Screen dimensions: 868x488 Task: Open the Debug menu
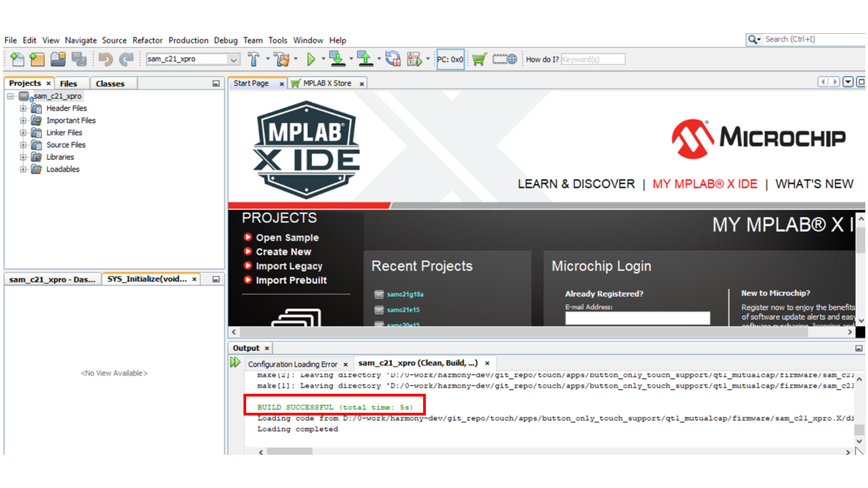pos(226,41)
